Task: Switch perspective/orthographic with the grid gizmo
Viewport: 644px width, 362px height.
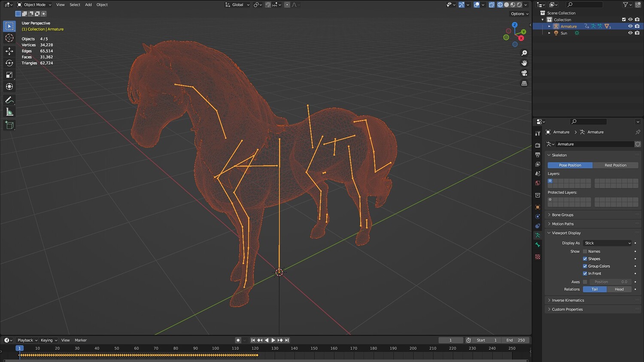Action: (x=524, y=84)
